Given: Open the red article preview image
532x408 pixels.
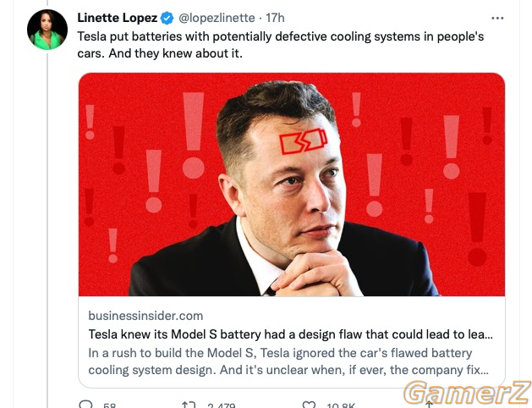Looking at the screenshot, I should click(292, 185).
